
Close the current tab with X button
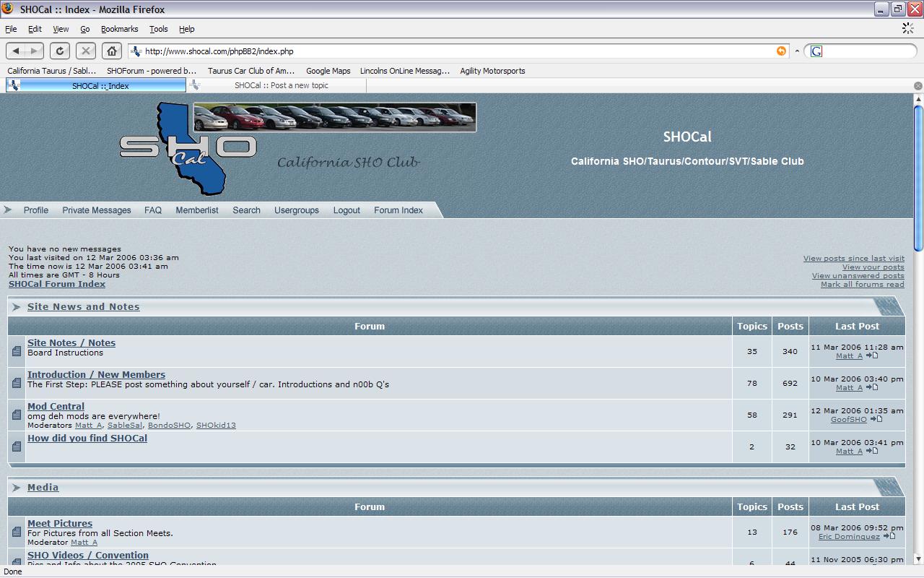(x=918, y=85)
